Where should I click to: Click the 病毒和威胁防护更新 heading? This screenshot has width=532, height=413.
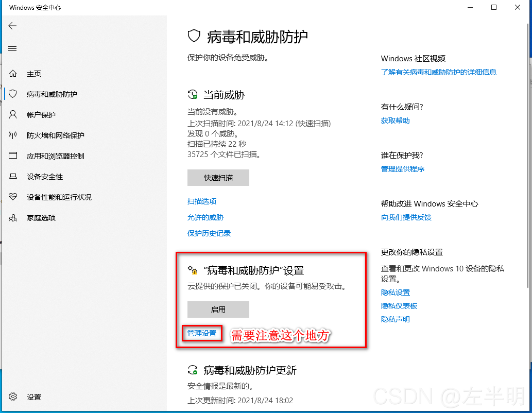[250, 370]
